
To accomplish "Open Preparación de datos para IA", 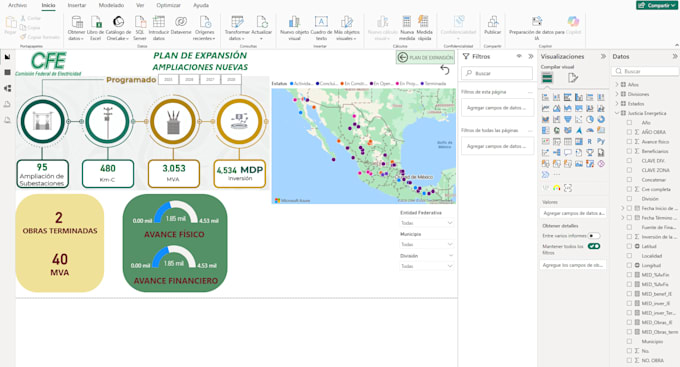I will pyautogui.click(x=536, y=28).
